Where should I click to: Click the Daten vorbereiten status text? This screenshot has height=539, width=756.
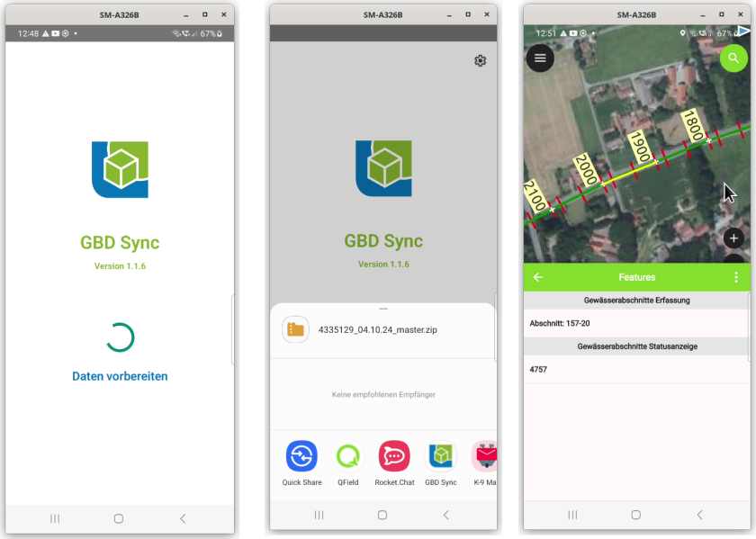[120, 376]
